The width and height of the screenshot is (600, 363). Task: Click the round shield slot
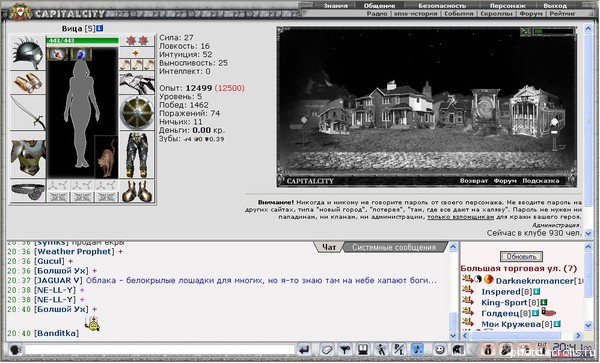click(x=137, y=112)
